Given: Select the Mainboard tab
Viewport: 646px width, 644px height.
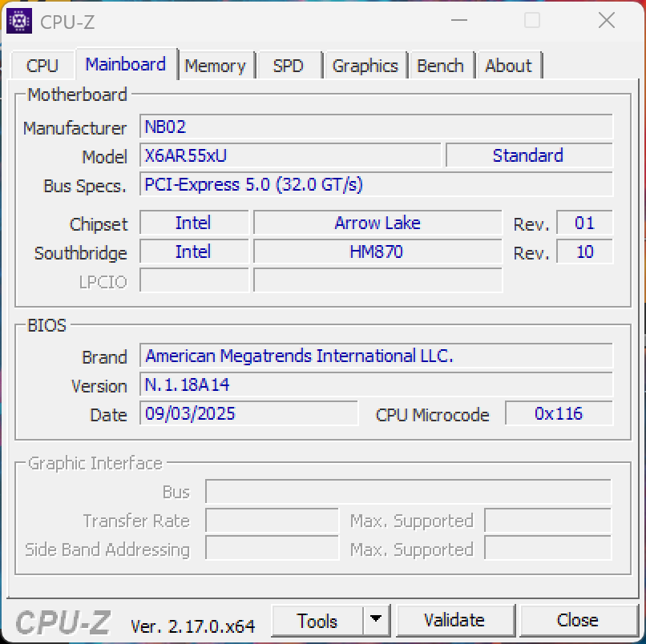Looking at the screenshot, I should point(126,64).
